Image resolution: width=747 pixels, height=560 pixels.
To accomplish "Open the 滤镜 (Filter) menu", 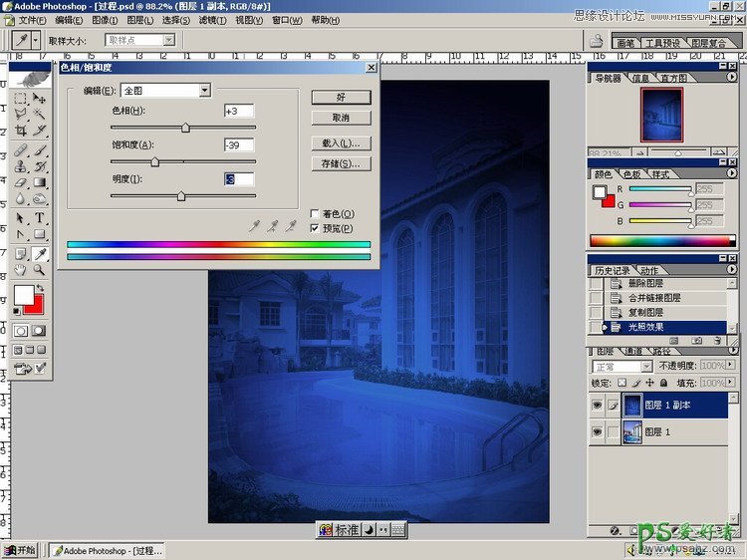I will pos(210,20).
